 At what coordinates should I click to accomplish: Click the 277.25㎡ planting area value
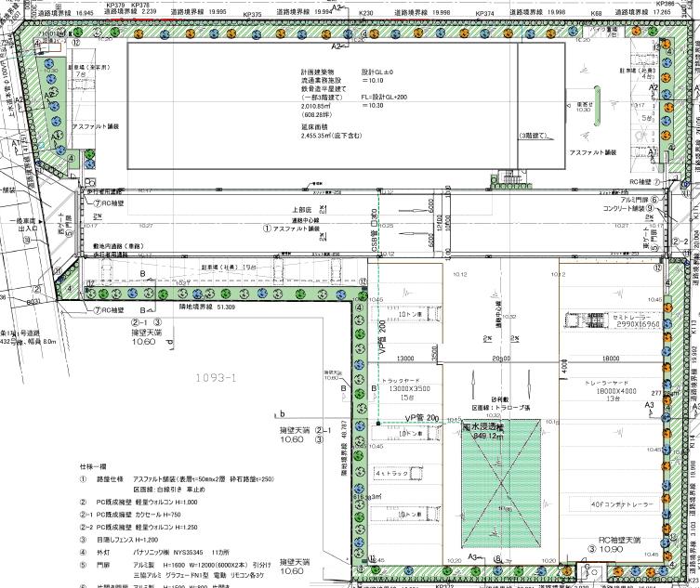(665, 394)
